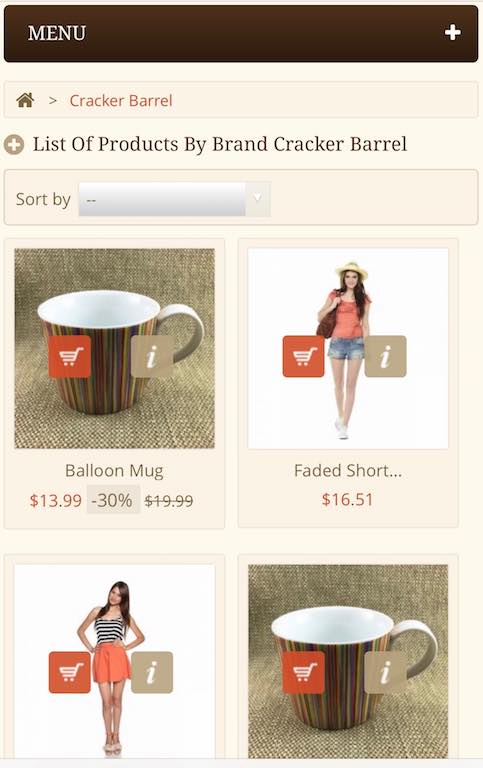Screen dimensions: 483x768
Task: Click the $13.99 Balloon Mug price
Action: (55, 500)
